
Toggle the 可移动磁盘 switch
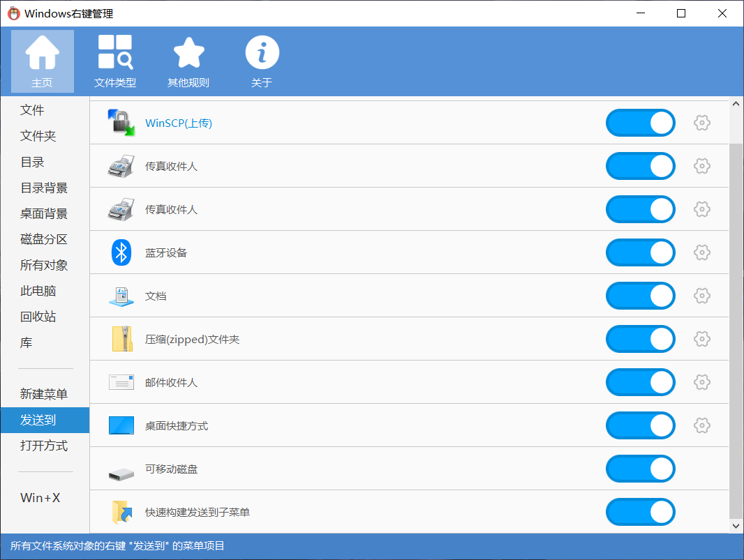pyautogui.click(x=641, y=469)
